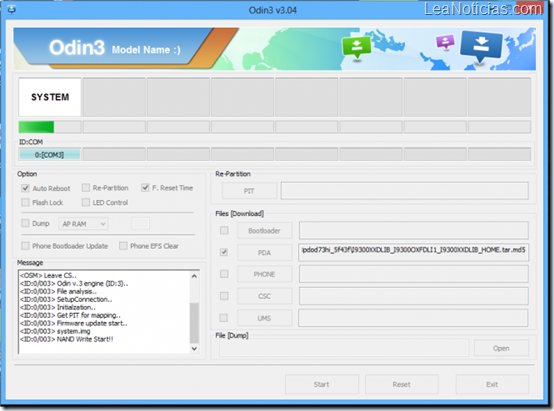
Task: Check the PHONE file checkbox
Action: point(224,274)
